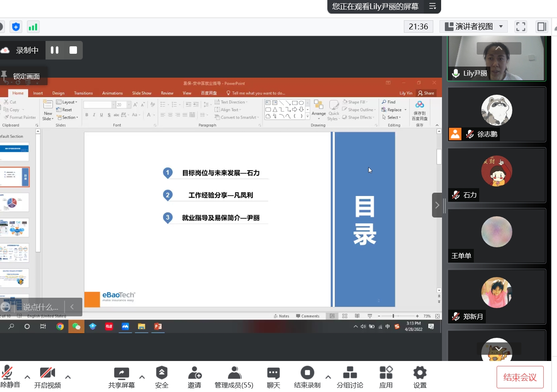Turn on camera with 开启视频

(x=47, y=377)
